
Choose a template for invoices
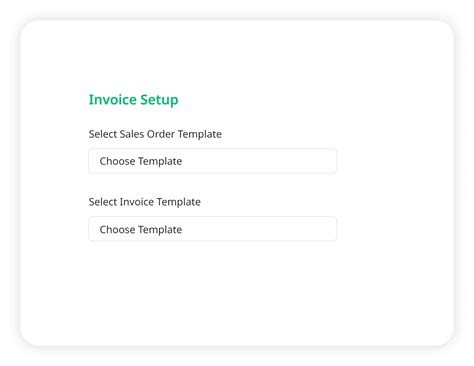(x=212, y=229)
